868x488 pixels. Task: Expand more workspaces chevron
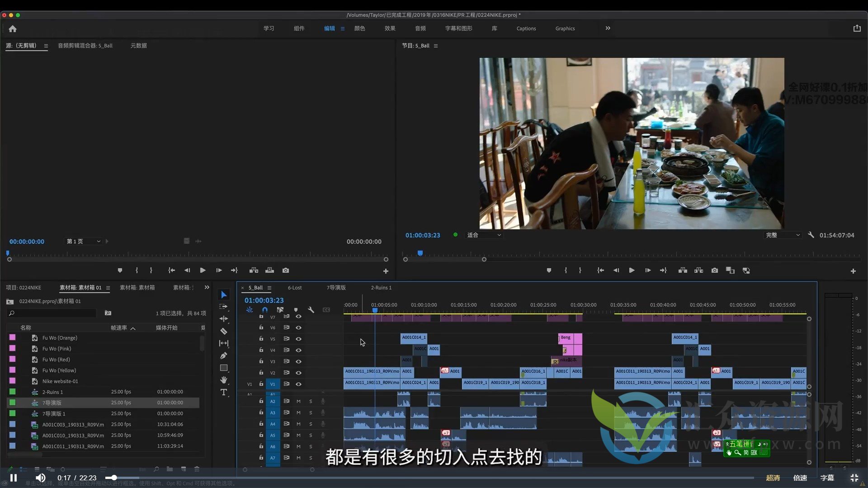pos(608,28)
